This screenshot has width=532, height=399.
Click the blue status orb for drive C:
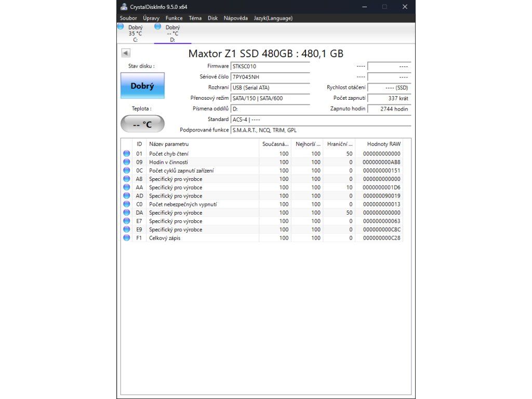[121, 26]
